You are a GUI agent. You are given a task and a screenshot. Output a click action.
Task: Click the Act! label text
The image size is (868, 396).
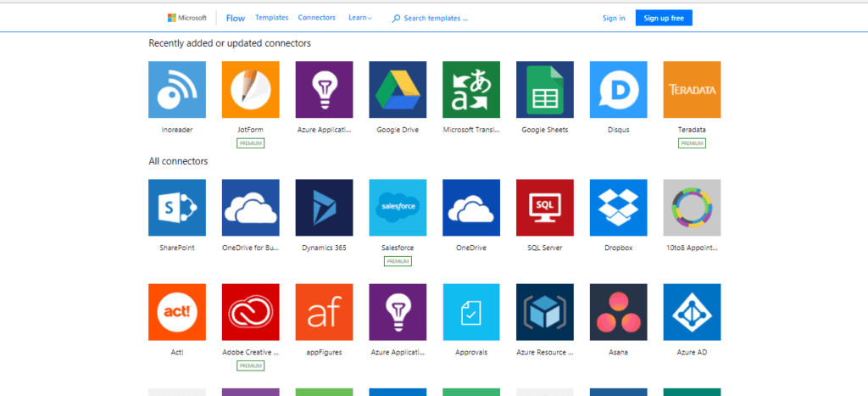coord(177,352)
